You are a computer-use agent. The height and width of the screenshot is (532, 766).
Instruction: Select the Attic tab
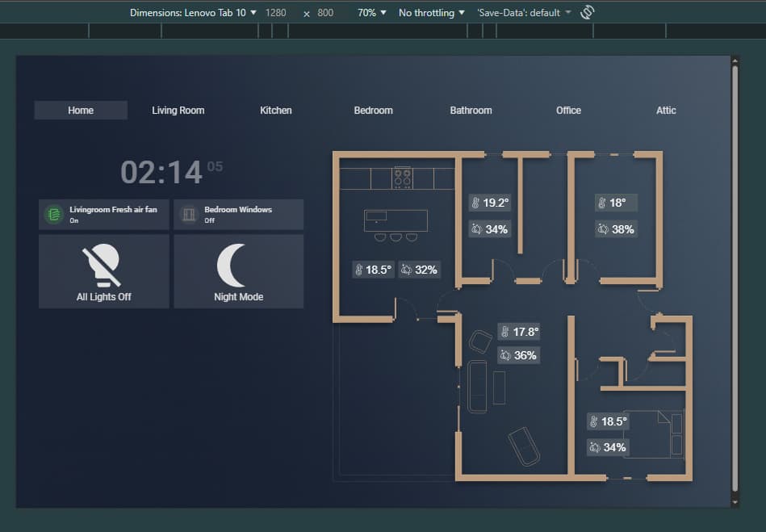coord(666,111)
